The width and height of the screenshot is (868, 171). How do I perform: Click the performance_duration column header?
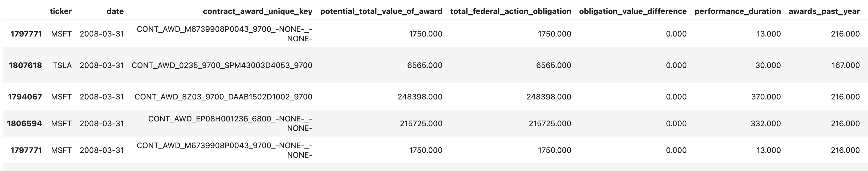point(738,12)
